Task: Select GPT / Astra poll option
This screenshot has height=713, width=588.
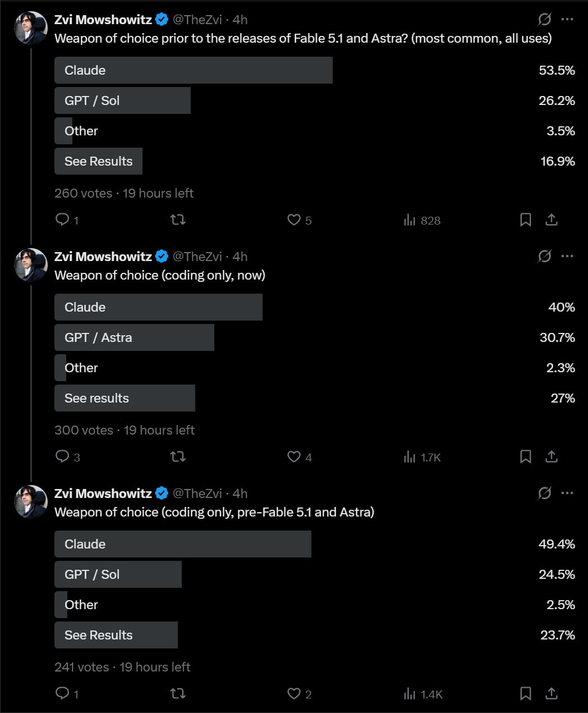Action: 315,337
